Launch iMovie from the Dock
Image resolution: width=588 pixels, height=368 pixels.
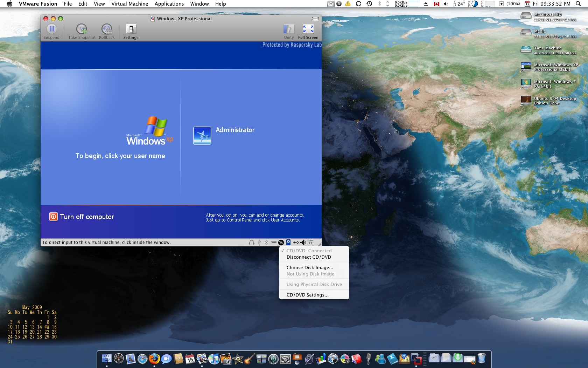pos(238,359)
